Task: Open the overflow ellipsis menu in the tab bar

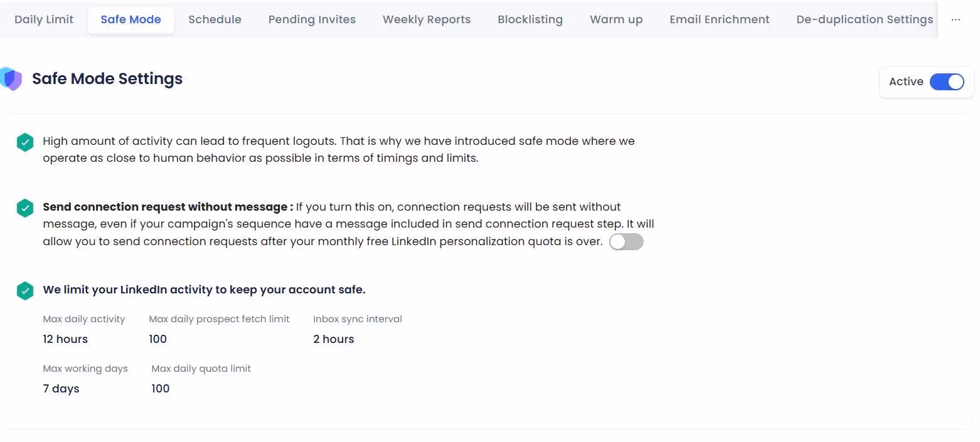Action: click(956, 19)
